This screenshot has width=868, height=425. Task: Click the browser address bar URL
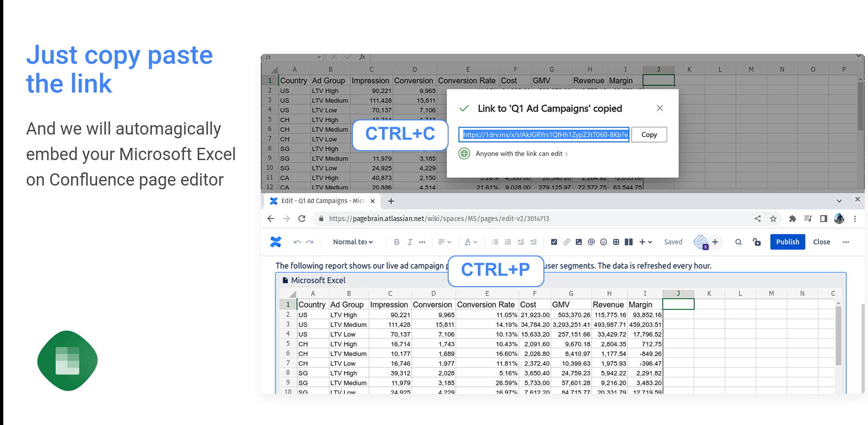439,219
